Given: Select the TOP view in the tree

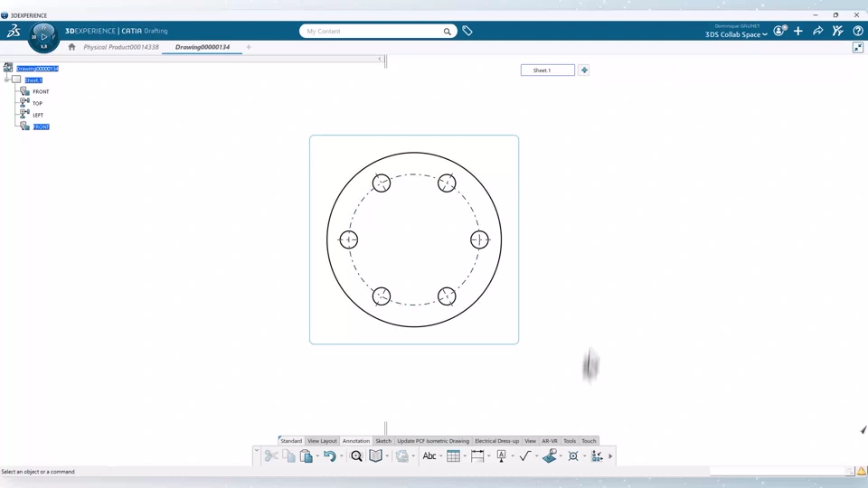Looking at the screenshot, I should 37,103.
